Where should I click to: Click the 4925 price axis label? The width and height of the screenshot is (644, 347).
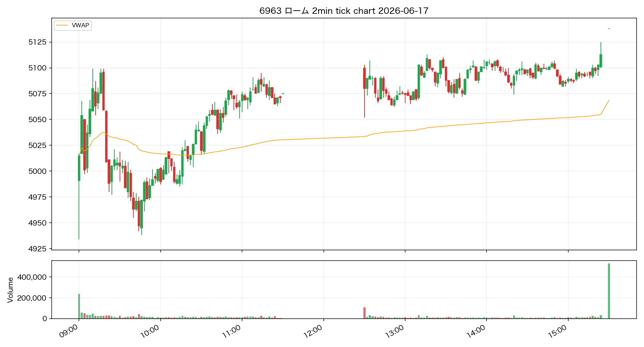point(38,249)
